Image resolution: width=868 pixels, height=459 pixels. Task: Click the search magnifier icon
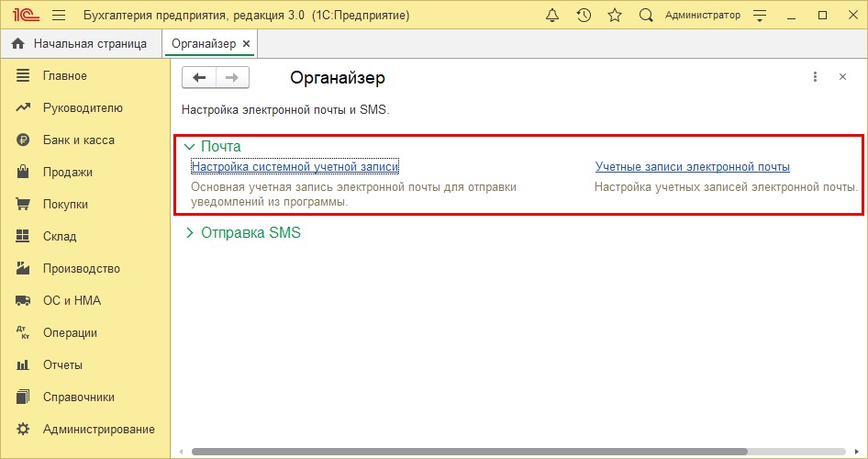point(646,16)
